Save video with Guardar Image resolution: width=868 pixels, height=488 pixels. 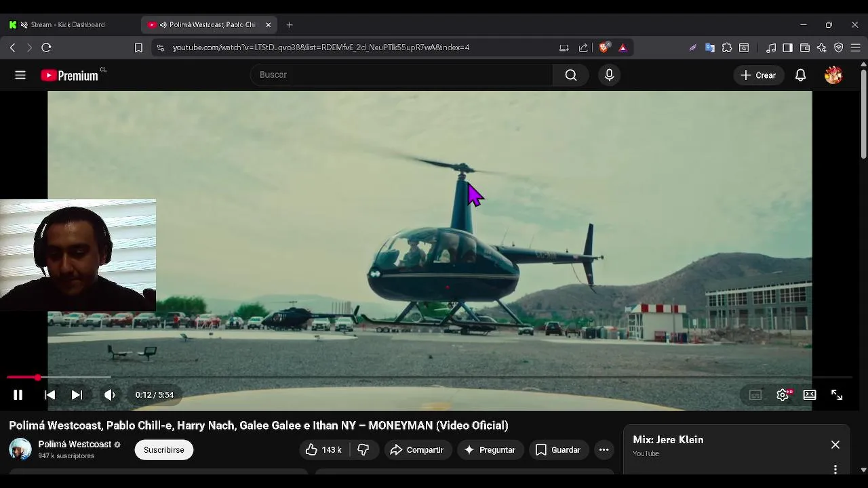tap(558, 449)
